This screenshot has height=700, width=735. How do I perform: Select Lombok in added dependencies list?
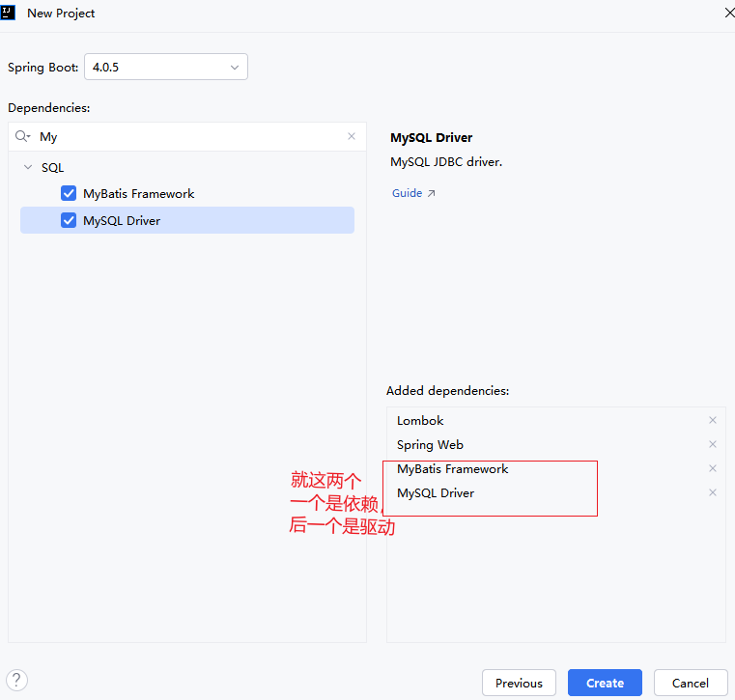(420, 421)
